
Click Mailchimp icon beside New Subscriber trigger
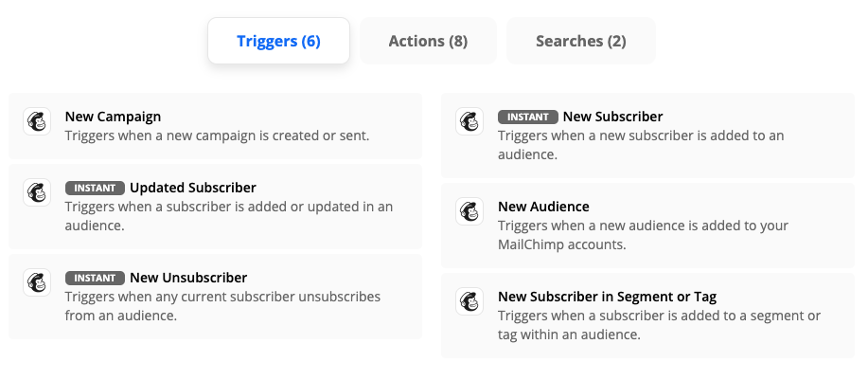pos(469,121)
